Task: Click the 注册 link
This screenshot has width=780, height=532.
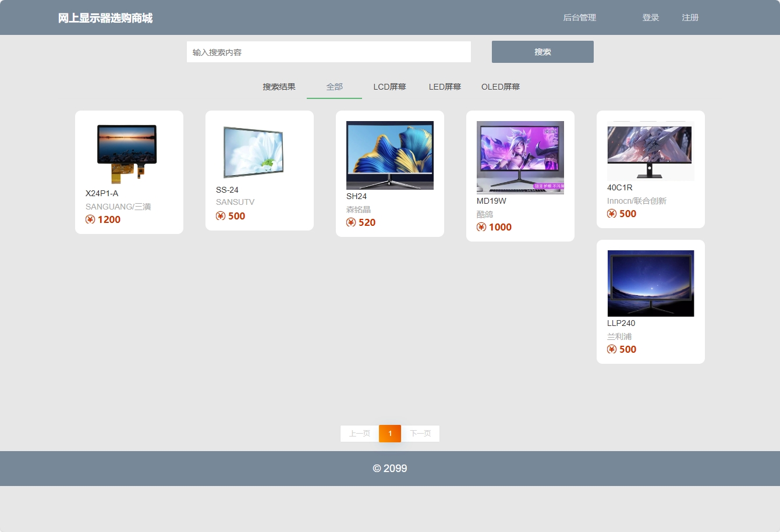Action: [x=690, y=17]
